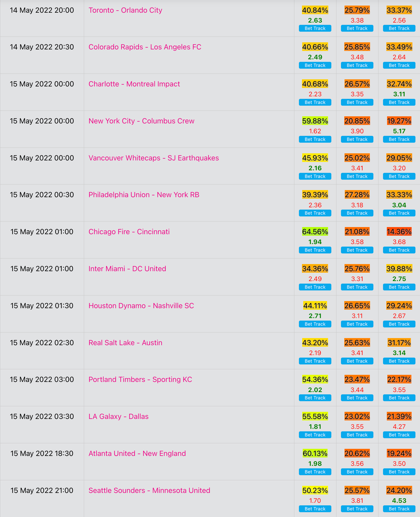Image resolution: width=420 pixels, height=517 pixels.
Task: Click Bet Track under Chicago Fire odds 1.94
Action: pos(315,250)
